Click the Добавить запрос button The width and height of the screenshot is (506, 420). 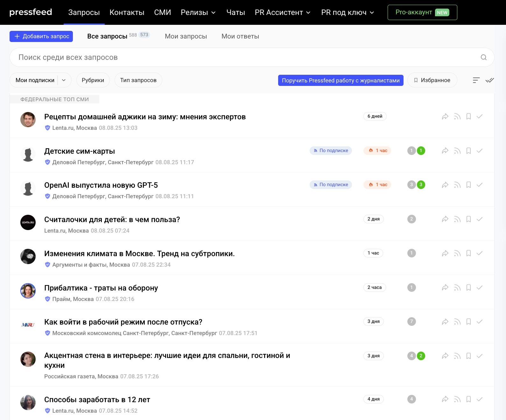click(41, 36)
